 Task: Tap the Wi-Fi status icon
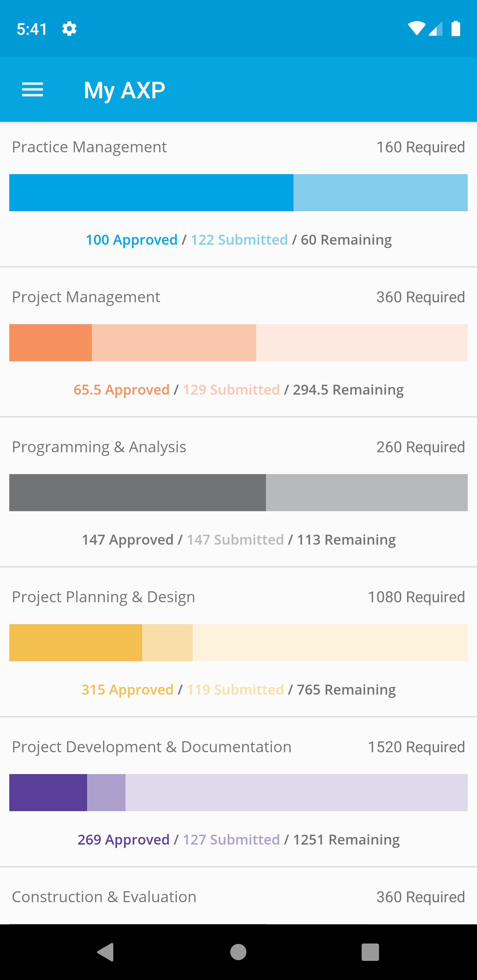coord(416,28)
